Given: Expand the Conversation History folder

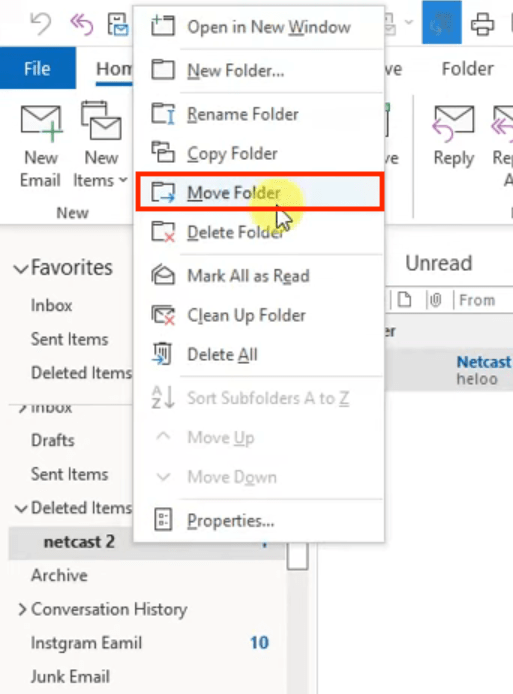Looking at the screenshot, I should point(22,609).
